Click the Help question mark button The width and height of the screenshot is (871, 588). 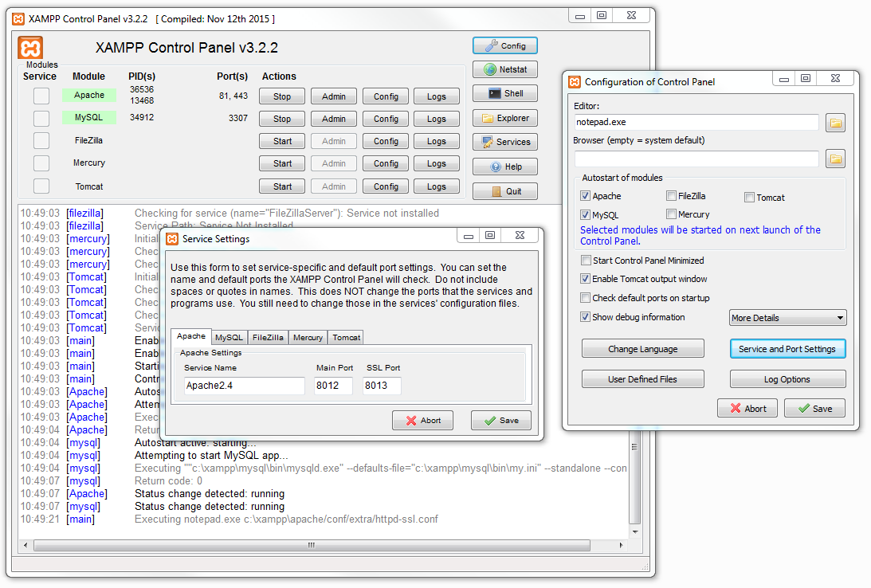click(x=505, y=167)
